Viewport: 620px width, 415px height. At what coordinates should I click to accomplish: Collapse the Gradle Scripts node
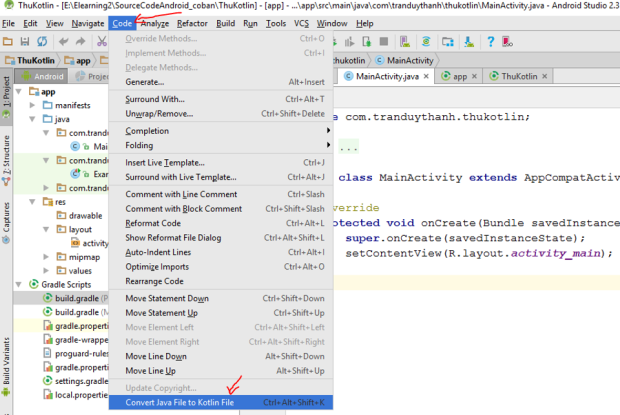pos(19,285)
